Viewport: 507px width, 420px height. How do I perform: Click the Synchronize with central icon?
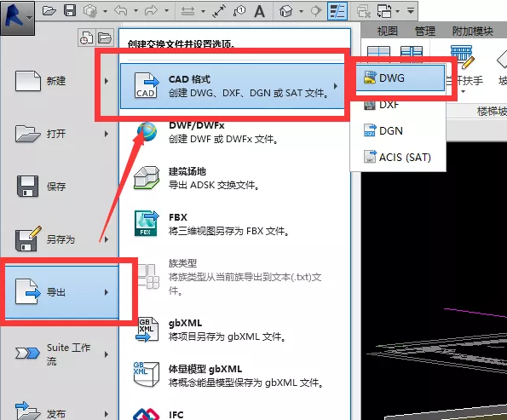click(90, 11)
